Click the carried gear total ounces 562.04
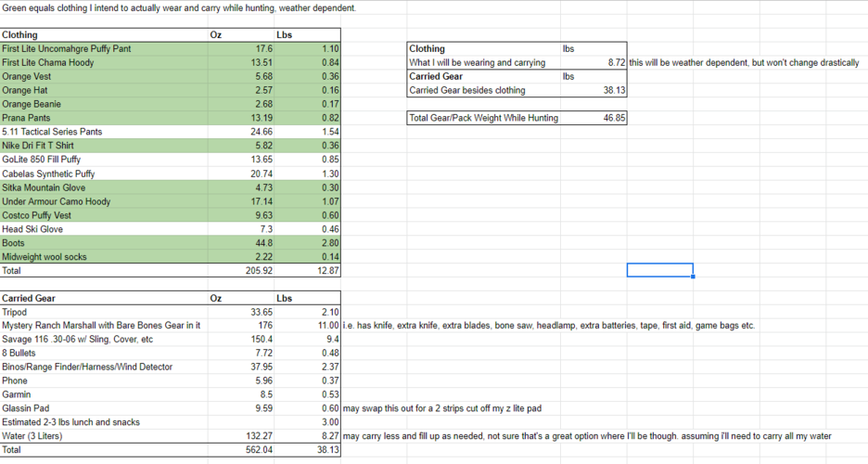The width and height of the screenshot is (868, 464). tap(241, 450)
